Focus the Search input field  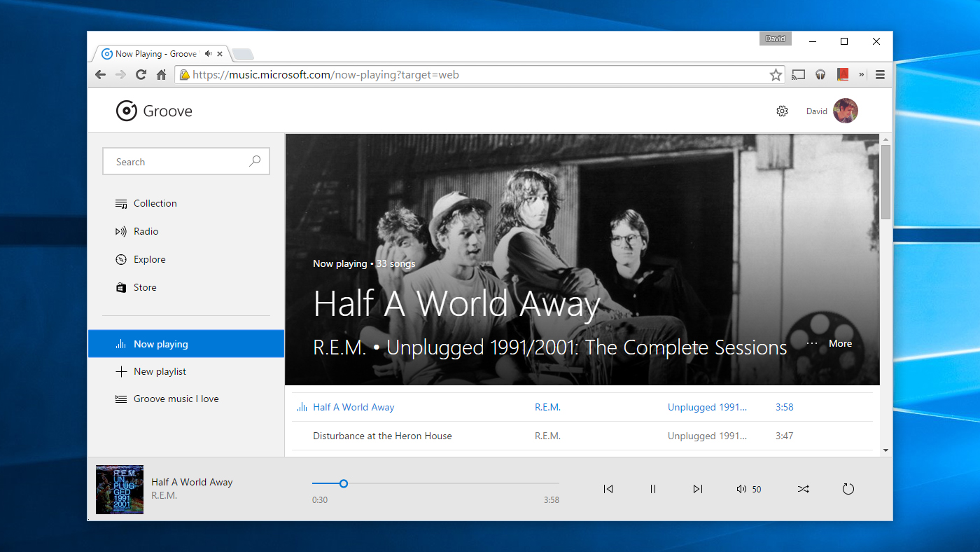tap(186, 161)
